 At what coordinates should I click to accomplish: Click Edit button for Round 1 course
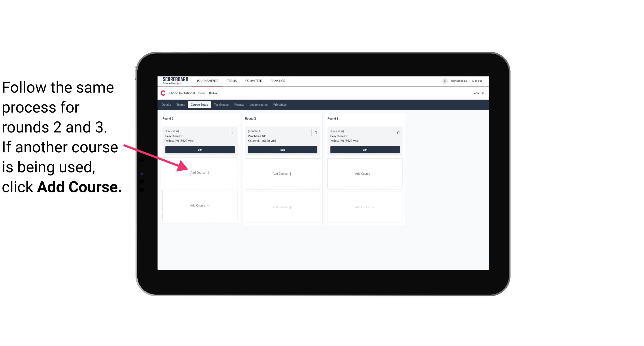point(200,150)
